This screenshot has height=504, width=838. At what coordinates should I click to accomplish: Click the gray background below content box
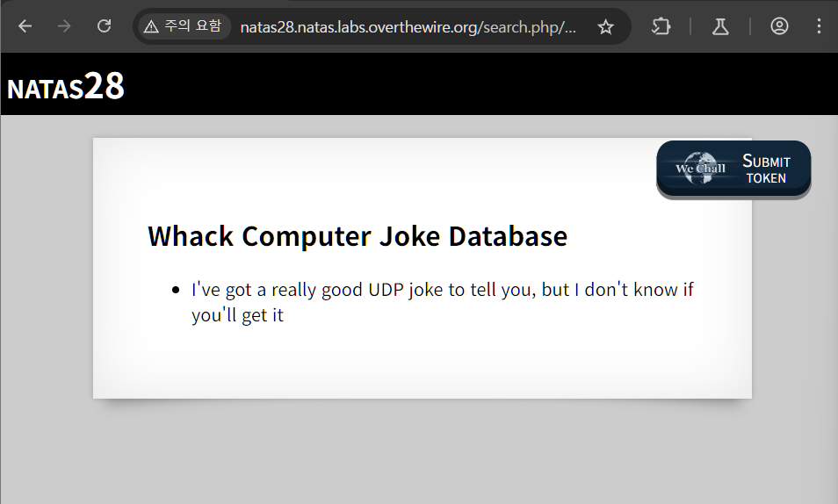[422, 452]
